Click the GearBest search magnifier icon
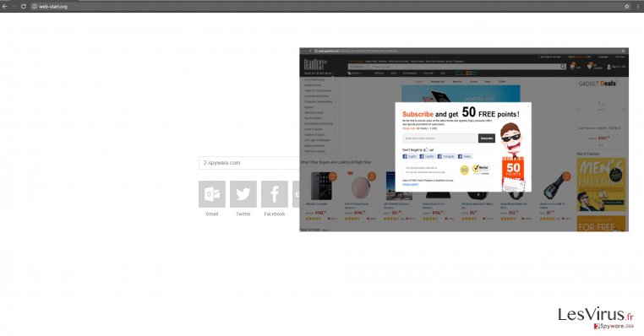The image size is (644, 336). (x=563, y=67)
